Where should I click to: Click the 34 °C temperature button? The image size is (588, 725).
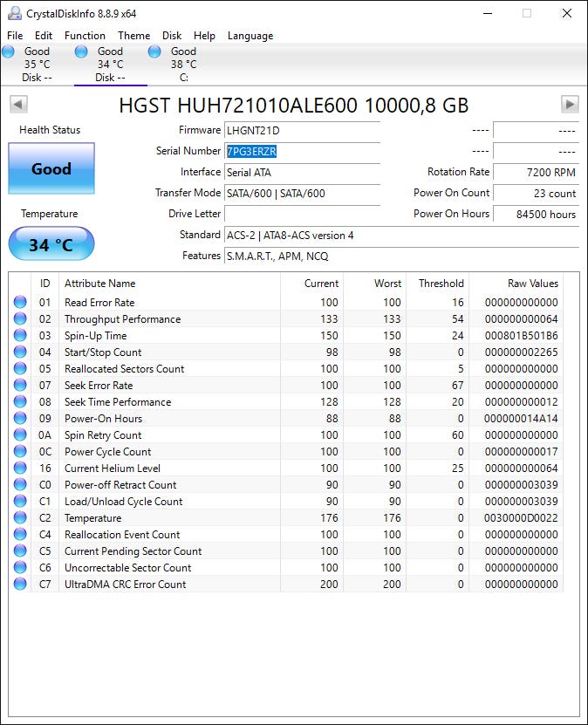tap(51, 243)
